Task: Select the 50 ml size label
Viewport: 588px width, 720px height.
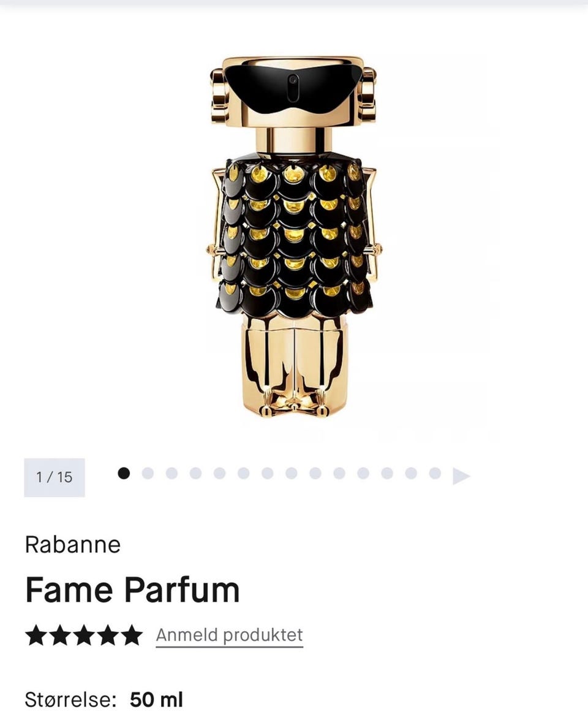Action: point(156,700)
